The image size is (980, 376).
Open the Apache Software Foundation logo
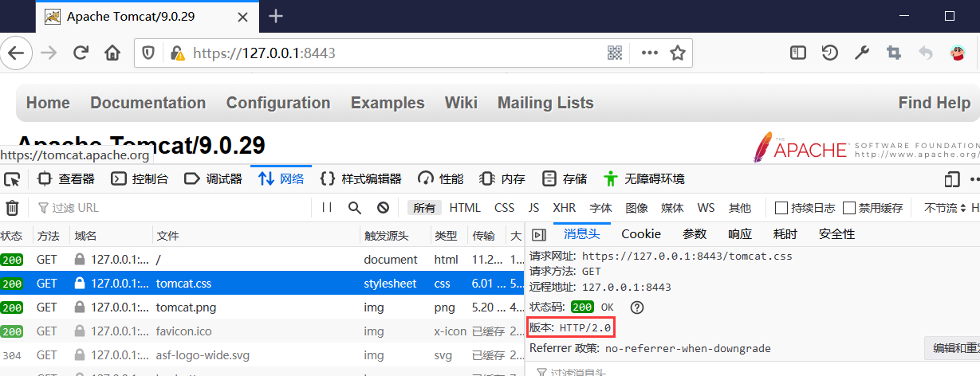pos(865,147)
